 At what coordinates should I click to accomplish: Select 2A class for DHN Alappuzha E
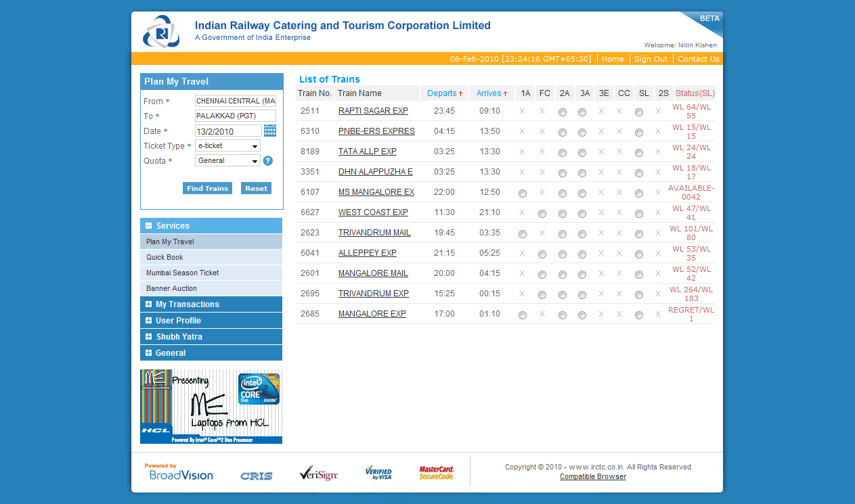(563, 173)
